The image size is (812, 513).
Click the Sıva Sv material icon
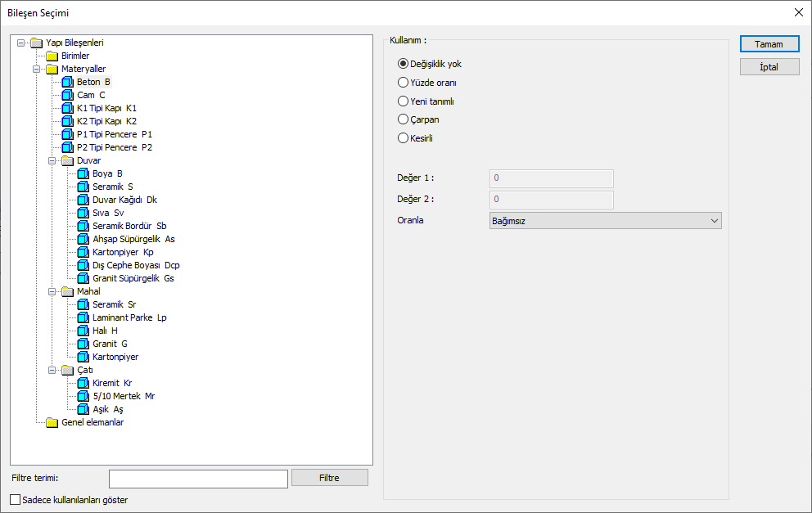[83, 213]
